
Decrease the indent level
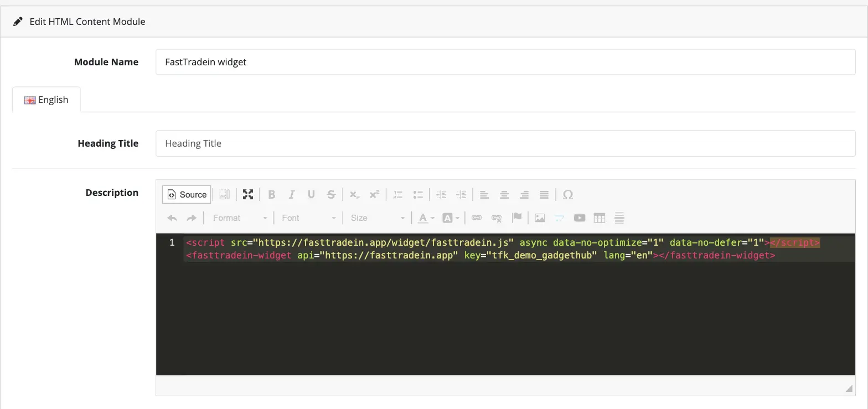click(x=441, y=194)
